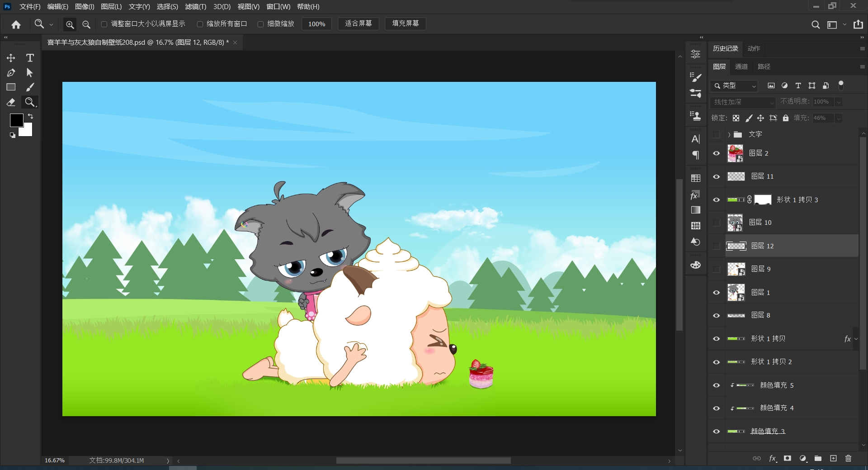
Task: Click the Zoom Out magnifier icon
Action: click(86, 24)
